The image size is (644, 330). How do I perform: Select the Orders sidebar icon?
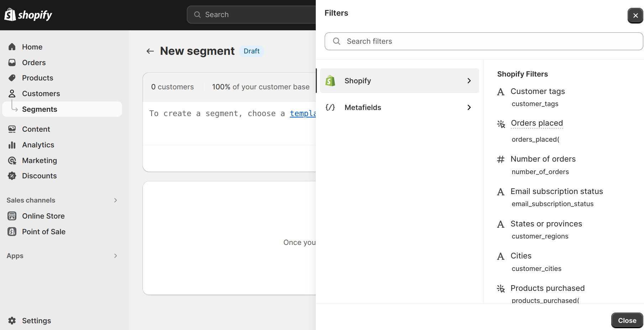[x=12, y=62]
